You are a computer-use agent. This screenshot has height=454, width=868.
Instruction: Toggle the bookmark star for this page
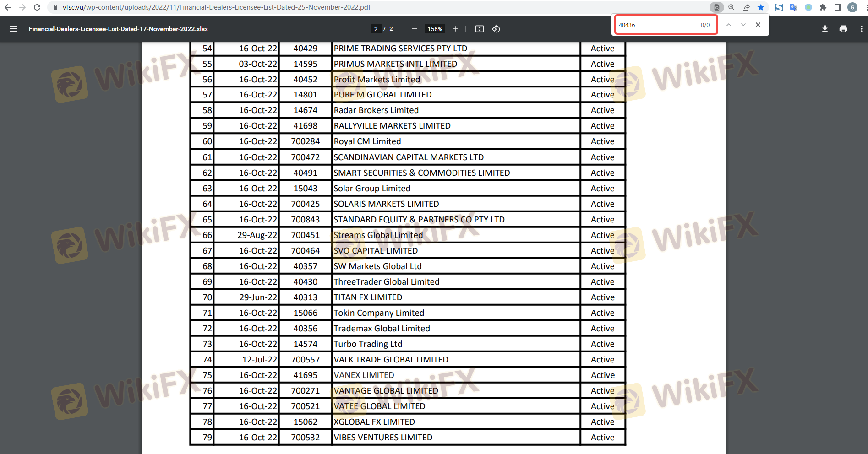click(x=761, y=7)
